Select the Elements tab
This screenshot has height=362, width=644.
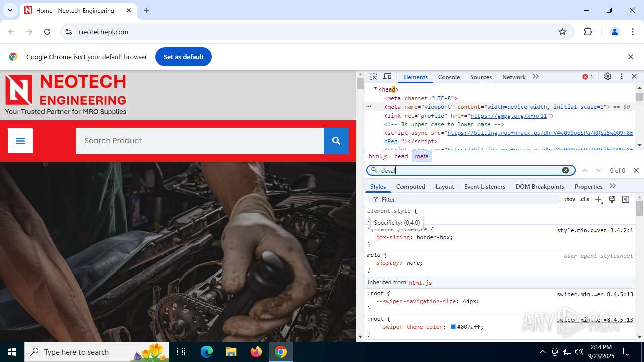tap(415, 77)
